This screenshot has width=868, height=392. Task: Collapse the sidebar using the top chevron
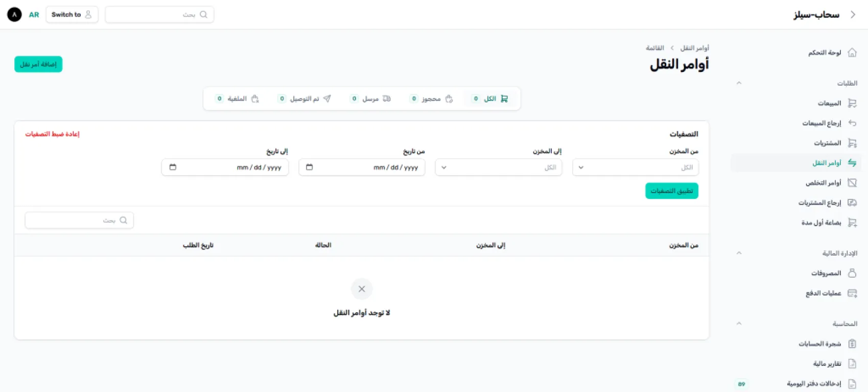pyautogui.click(x=853, y=14)
